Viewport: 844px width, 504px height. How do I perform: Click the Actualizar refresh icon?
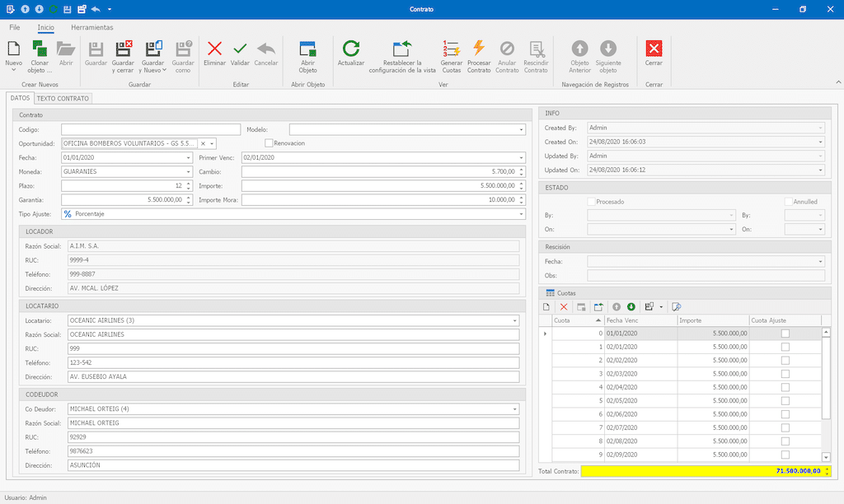pos(351,49)
